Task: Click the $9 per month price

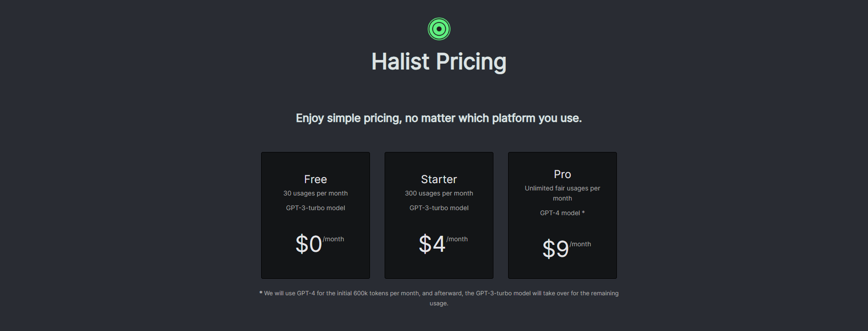Action: [x=567, y=249]
